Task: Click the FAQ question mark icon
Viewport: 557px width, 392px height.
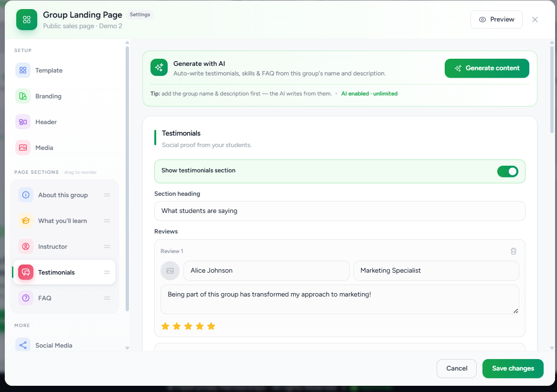Action: click(26, 298)
